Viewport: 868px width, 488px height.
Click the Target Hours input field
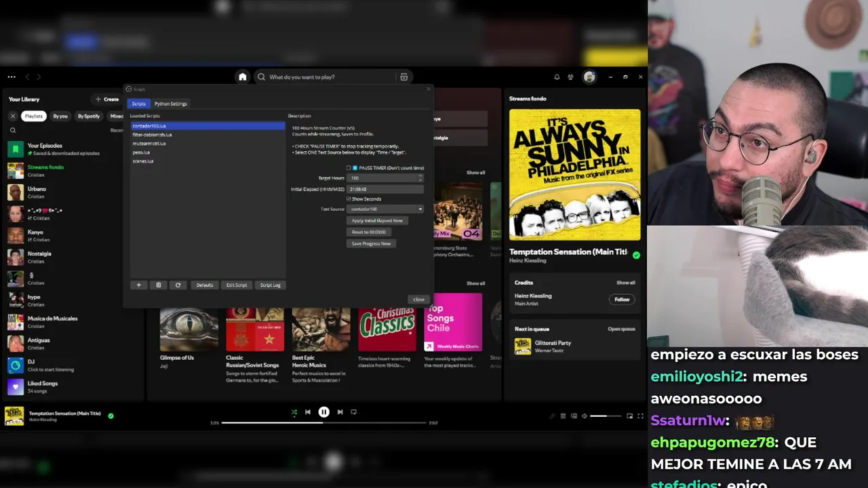382,178
